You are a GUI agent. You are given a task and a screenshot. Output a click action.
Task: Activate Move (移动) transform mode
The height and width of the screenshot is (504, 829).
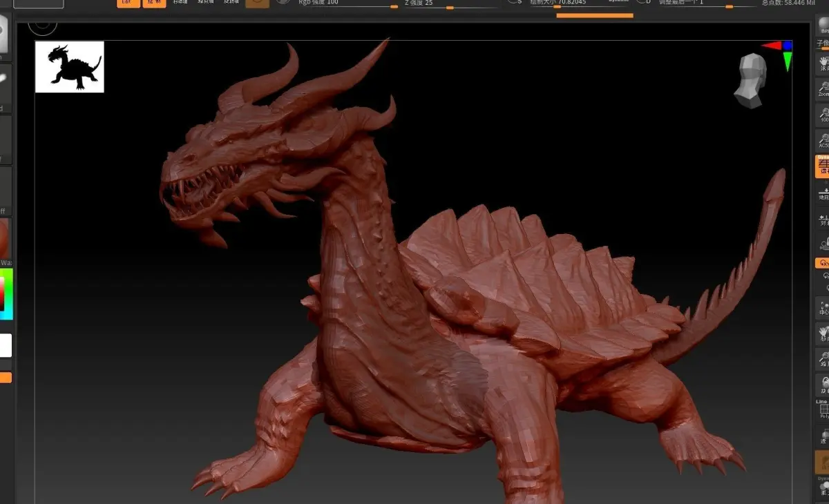(180, 3)
